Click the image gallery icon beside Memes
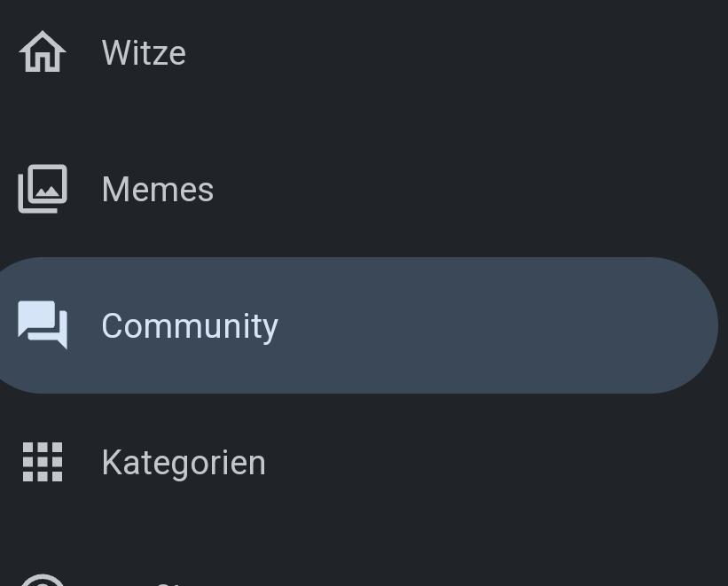 [x=43, y=189]
